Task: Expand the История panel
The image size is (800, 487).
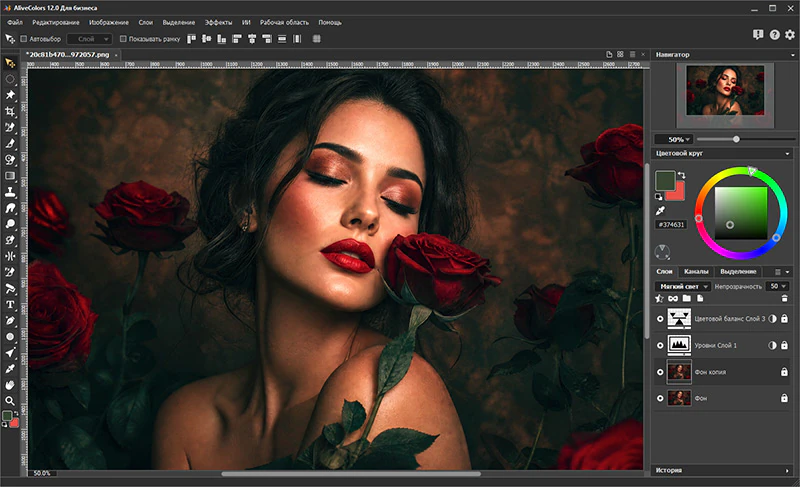Action: (x=788, y=471)
